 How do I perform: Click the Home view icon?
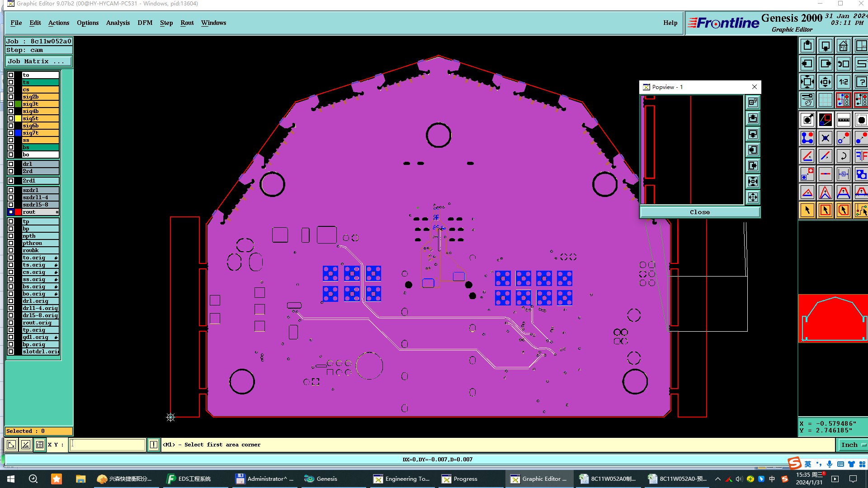[843, 46]
